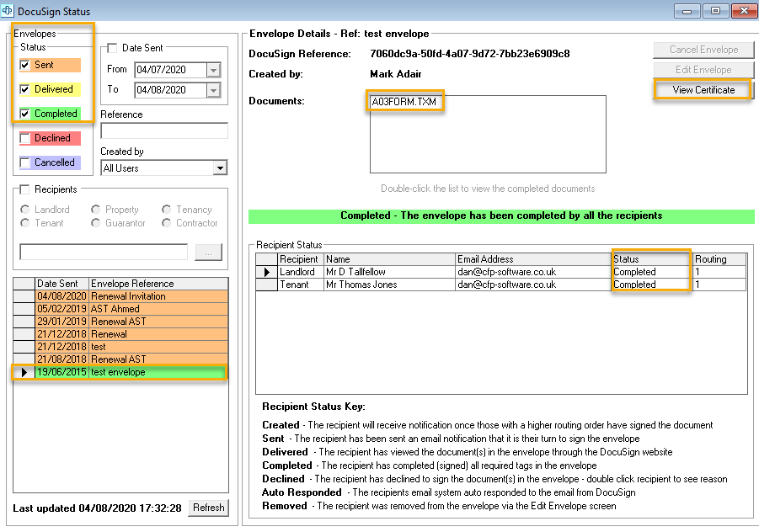The image size is (759, 532).
Task: Uncheck the Completed status checkbox
Action: [x=24, y=114]
